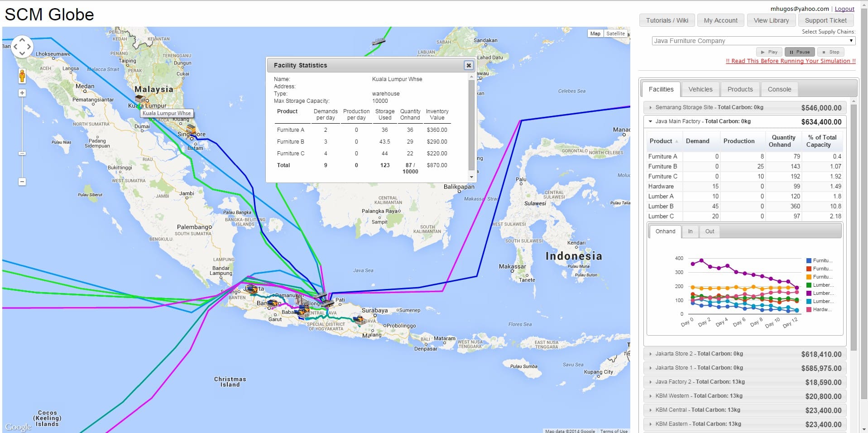This screenshot has height=433, width=868.
Task: Start simulation with the Play button
Action: coord(769,52)
